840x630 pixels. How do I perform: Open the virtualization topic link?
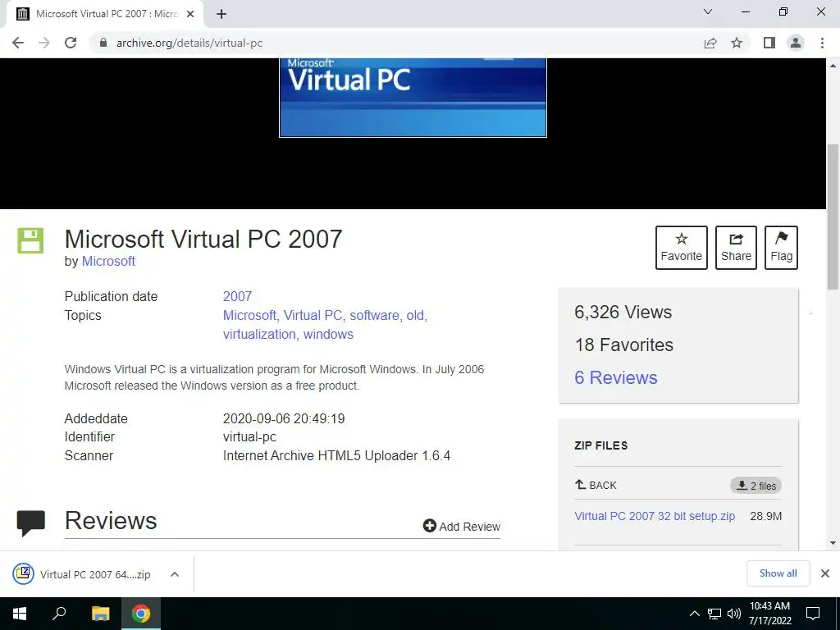[x=259, y=334]
